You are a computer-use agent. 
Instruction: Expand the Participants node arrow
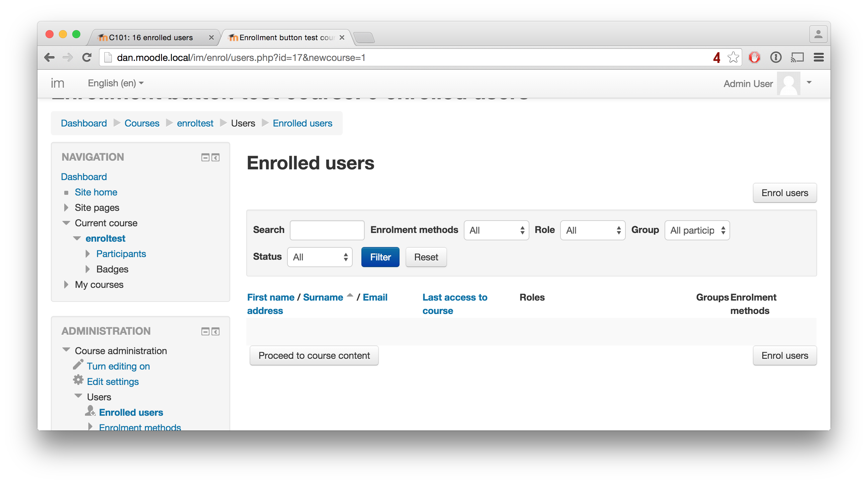point(88,254)
